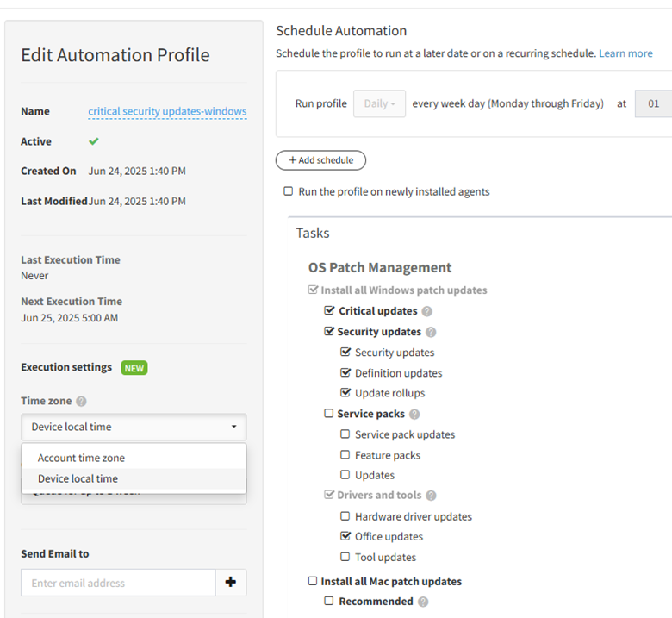Uncheck the bold Security updates group checkbox

coord(329,331)
